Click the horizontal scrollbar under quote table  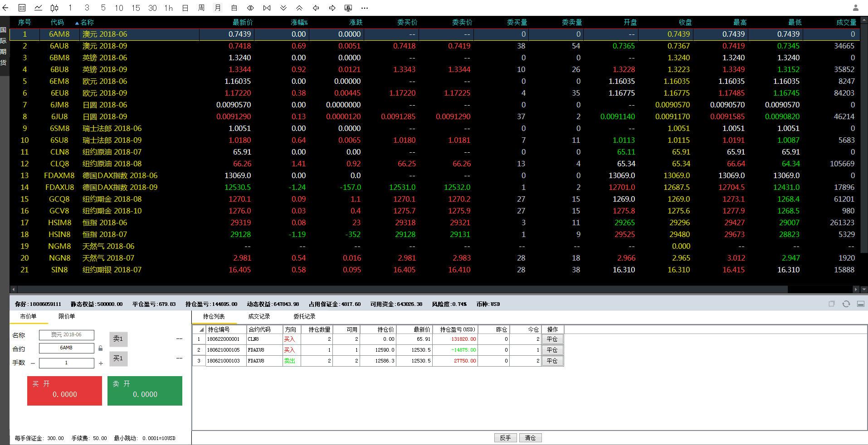[403, 289]
